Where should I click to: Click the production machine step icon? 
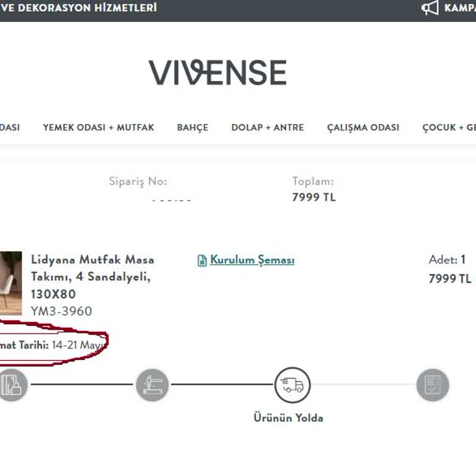tap(152, 385)
